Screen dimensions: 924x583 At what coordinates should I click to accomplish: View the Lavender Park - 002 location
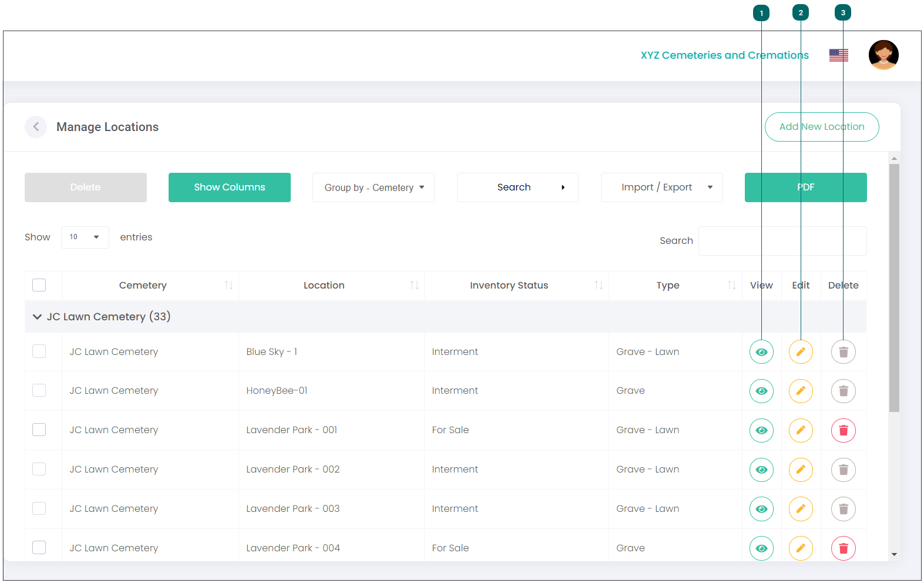click(761, 470)
